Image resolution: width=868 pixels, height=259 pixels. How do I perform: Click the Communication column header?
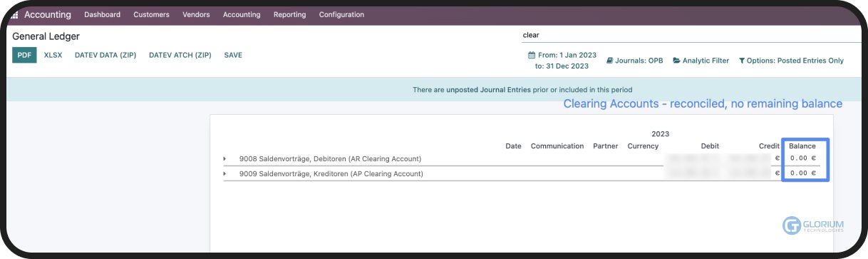pos(557,146)
